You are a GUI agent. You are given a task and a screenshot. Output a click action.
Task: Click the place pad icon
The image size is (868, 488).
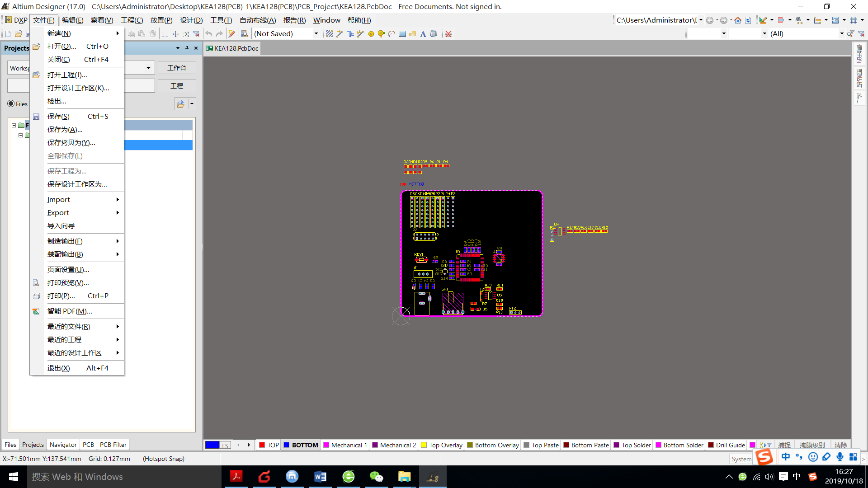[x=371, y=34]
